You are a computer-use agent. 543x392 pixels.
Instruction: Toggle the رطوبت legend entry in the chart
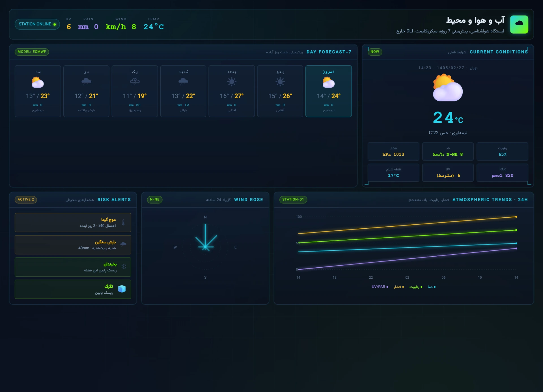(x=416, y=287)
